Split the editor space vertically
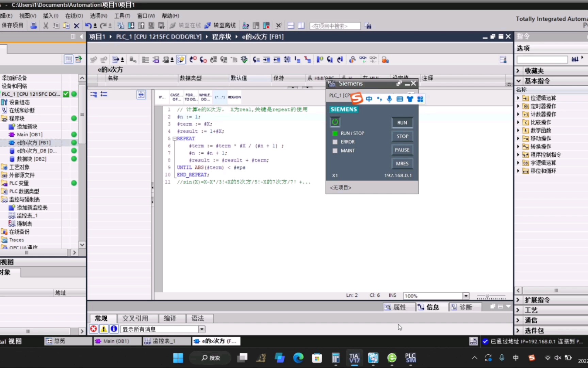 click(301, 26)
